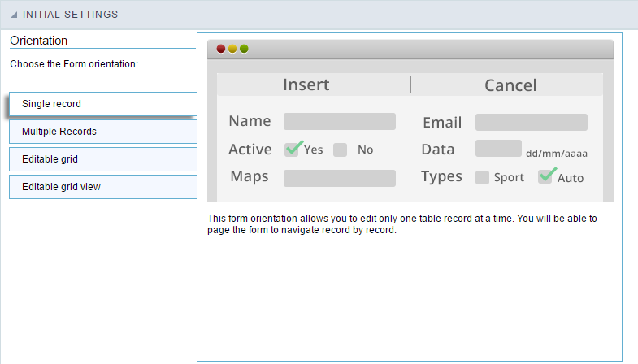This screenshot has width=638, height=364.
Task: Click the red dot in preview window
Action: (x=221, y=49)
